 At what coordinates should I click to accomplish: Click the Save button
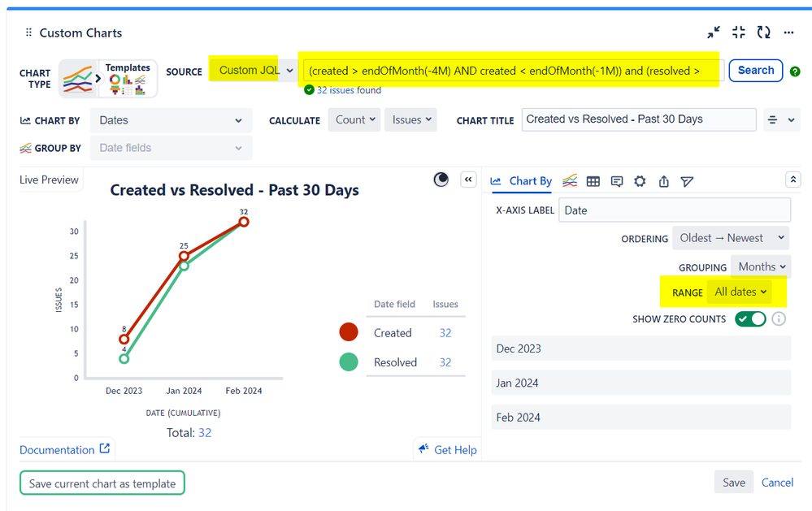(734, 483)
